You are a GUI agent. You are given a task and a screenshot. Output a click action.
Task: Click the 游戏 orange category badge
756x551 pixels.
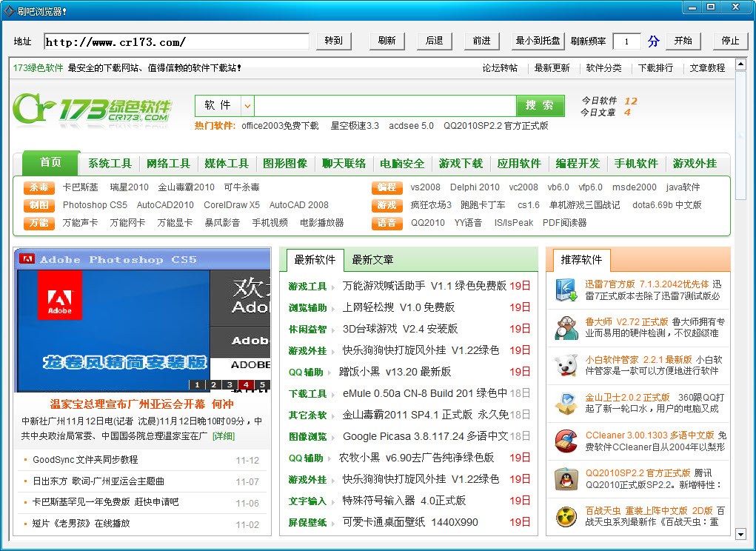(x=387, y=205)
